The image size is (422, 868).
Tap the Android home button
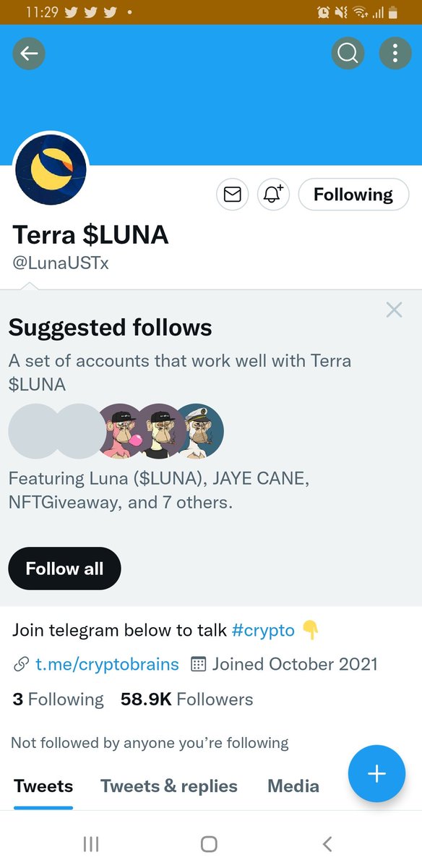coord(209,843)
